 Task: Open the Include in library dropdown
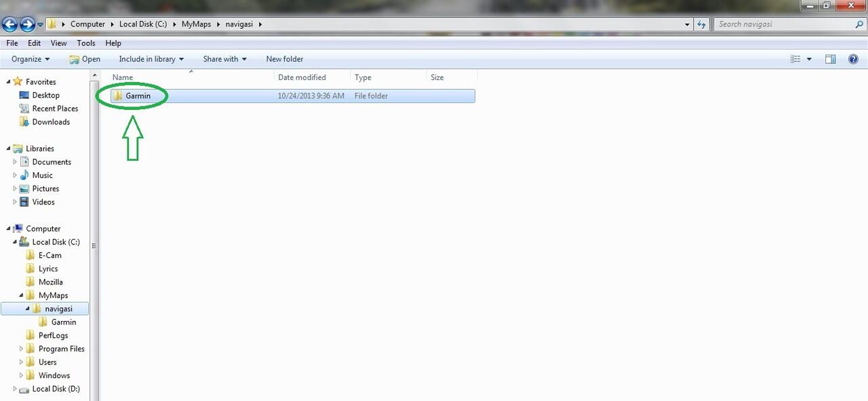(x=151, y=59)
